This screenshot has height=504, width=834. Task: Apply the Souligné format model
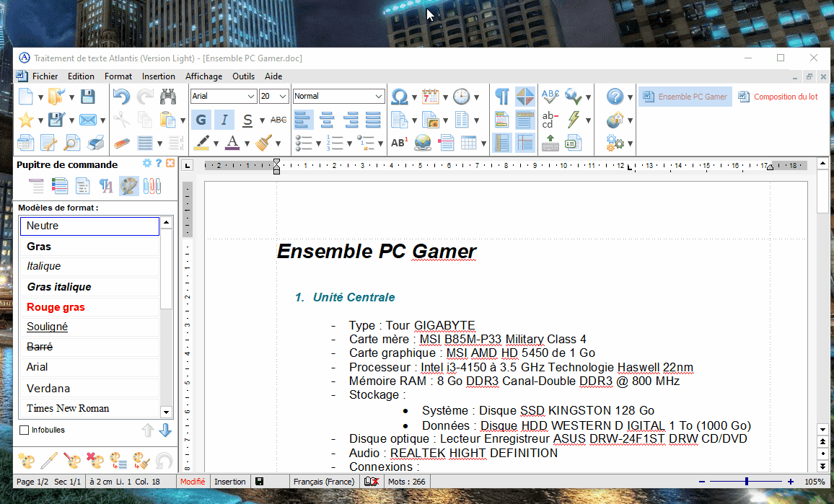click(89, 327)
